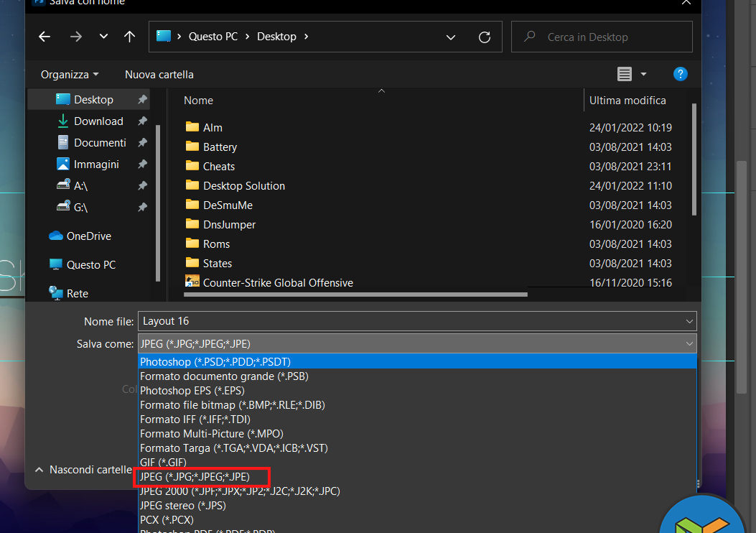Pick Photoshop (*.PSD;*.PDD;*.PSDT) from list
The image size is (756, 533).
pyautogui.click(x=215, y=361)
